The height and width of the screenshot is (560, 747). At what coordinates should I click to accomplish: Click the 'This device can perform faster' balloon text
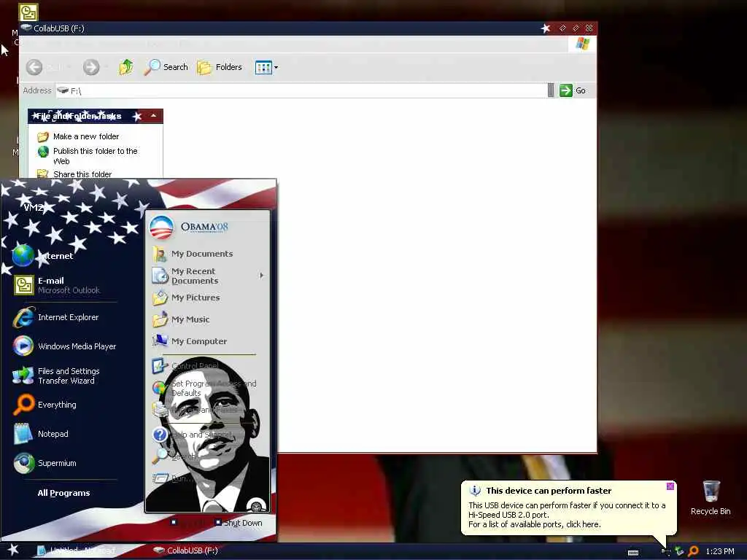tap(549, 491)
